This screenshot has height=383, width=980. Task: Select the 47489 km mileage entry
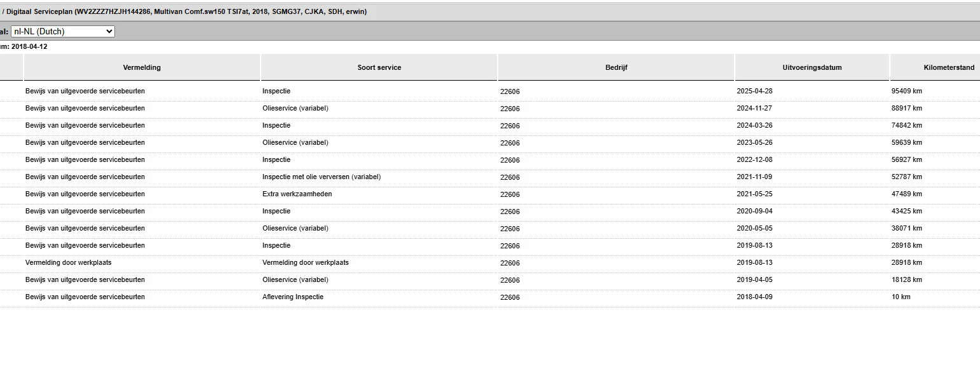point(906,194)
